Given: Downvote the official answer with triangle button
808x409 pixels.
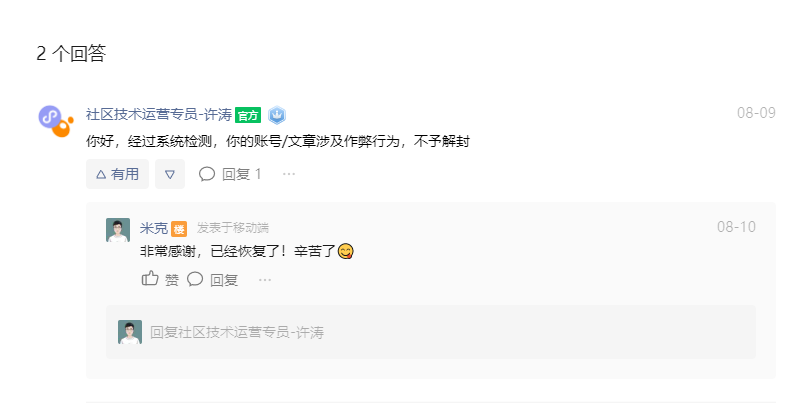Looking at the screenshot, I should coord(170,174).
